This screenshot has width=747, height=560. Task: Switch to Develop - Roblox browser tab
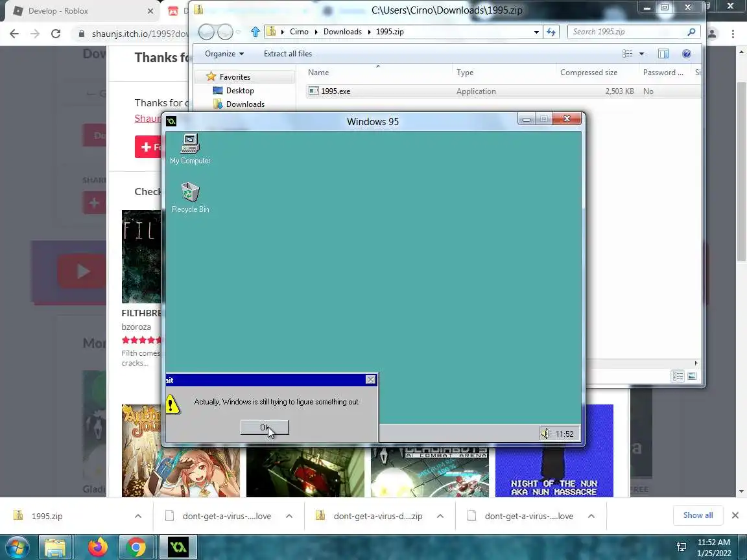coord(81,11)
